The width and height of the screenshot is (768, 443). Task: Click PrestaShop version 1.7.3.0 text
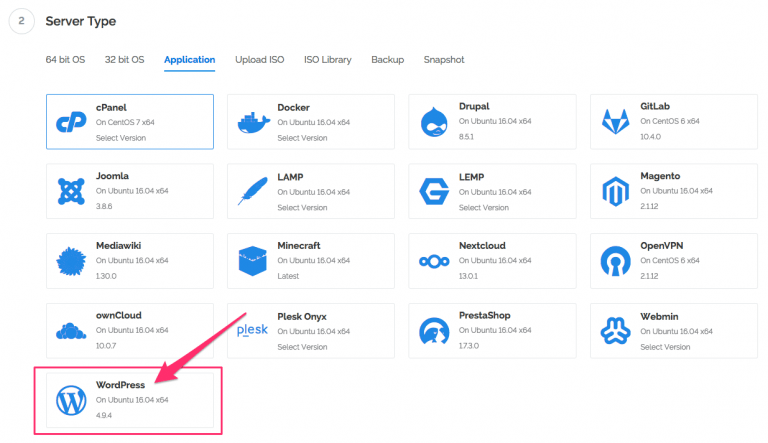pos(469,345)
